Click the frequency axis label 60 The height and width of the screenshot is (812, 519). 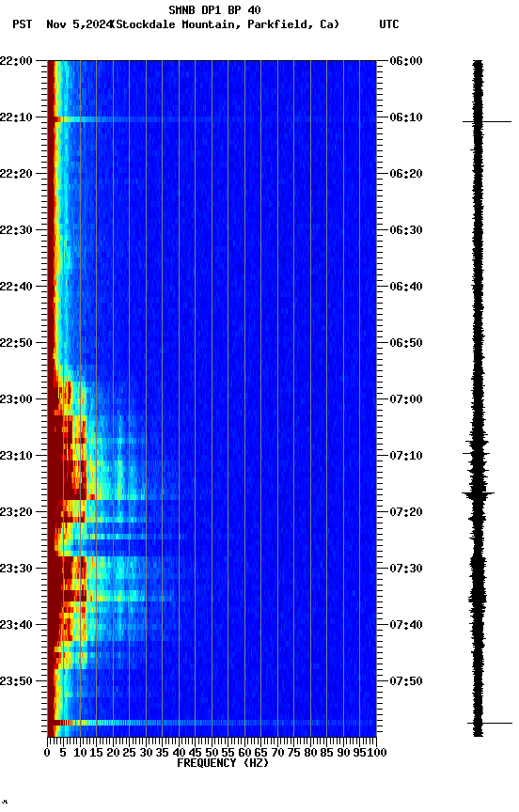coord(245,753)
